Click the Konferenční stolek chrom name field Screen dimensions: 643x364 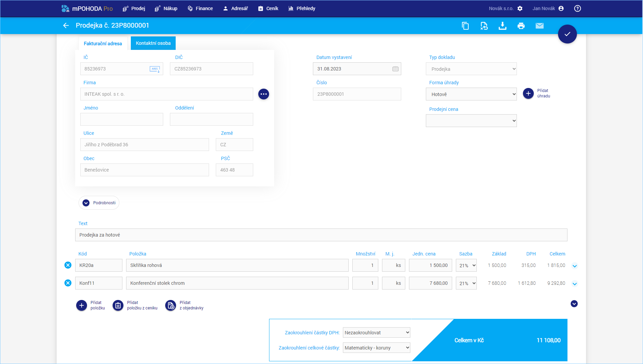coord(237,283)
